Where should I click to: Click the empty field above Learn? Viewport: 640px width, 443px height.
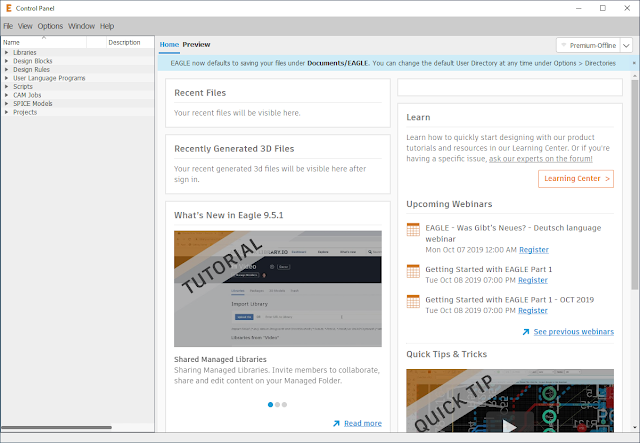pos(510,87)
